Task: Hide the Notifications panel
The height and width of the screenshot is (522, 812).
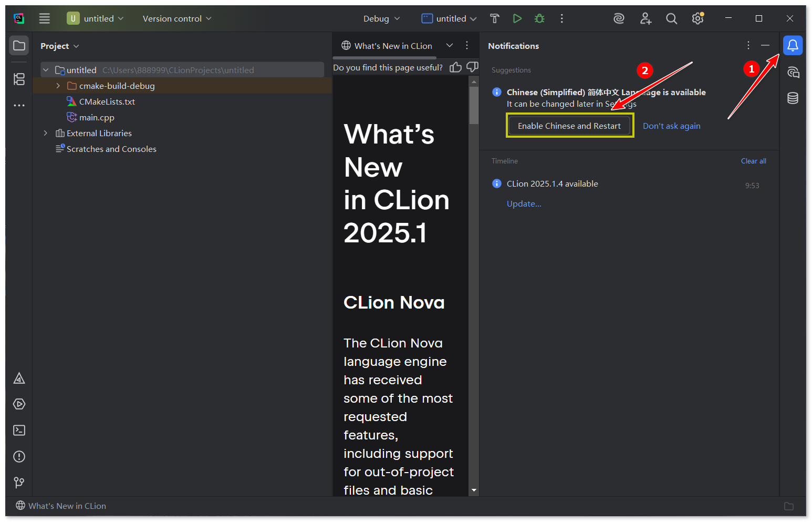Action: (765, 46)
